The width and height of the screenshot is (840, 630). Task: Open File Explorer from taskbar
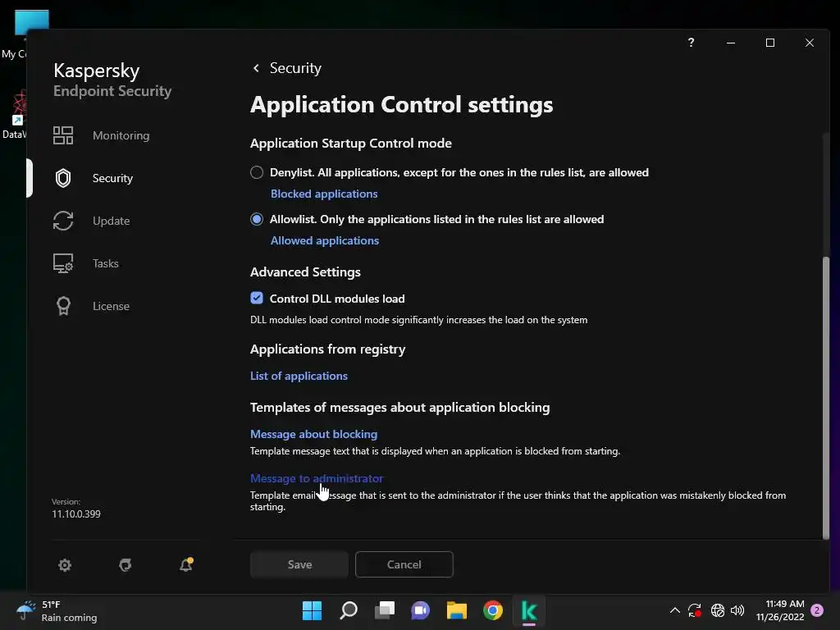click(457, 610)
